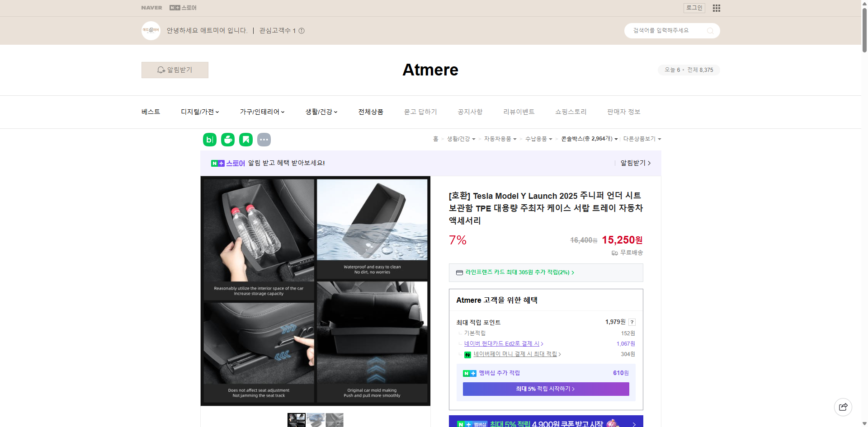Click the floating share icon at bottom right

coord(843,407)
